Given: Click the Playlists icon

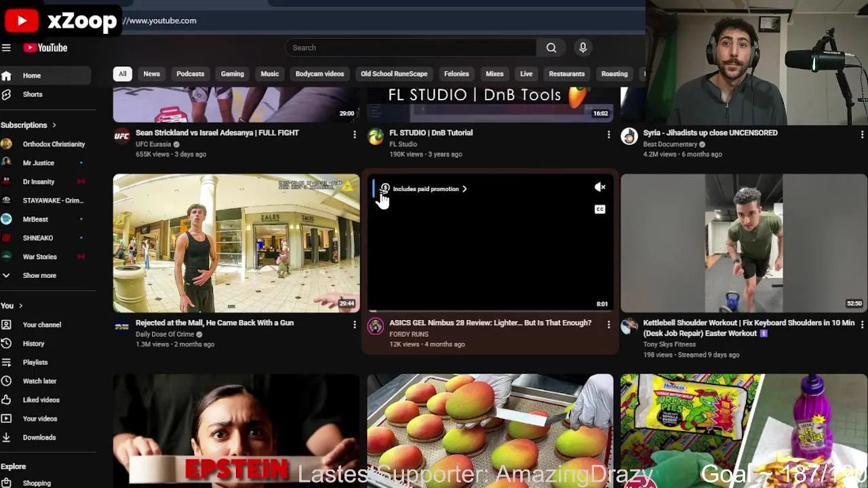Looking at the screenshot, I should click(6, 362).
